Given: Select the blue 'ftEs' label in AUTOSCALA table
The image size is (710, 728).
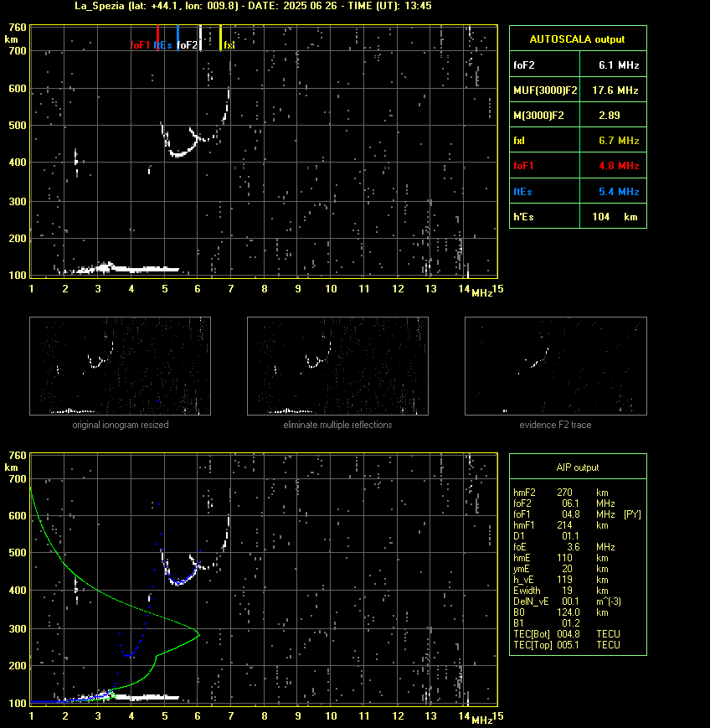Looking at the screenshot, I should 522,191.
